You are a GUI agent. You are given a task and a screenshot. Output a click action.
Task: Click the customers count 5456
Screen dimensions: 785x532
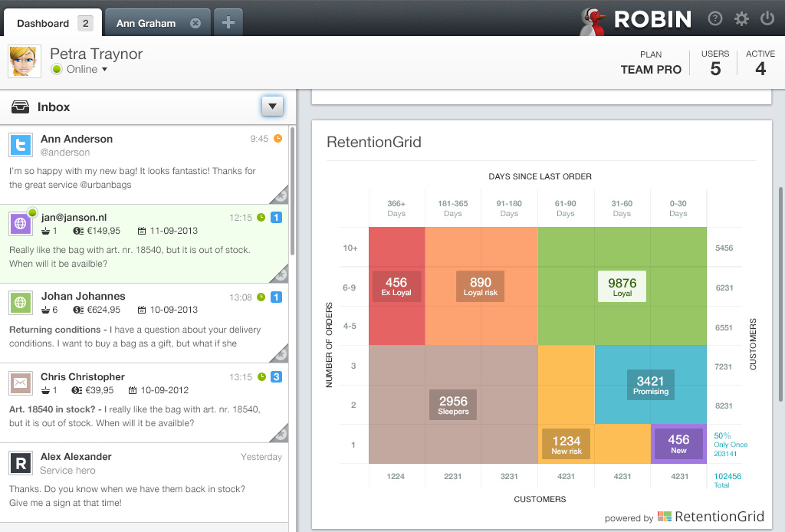(x=724, y=248)
